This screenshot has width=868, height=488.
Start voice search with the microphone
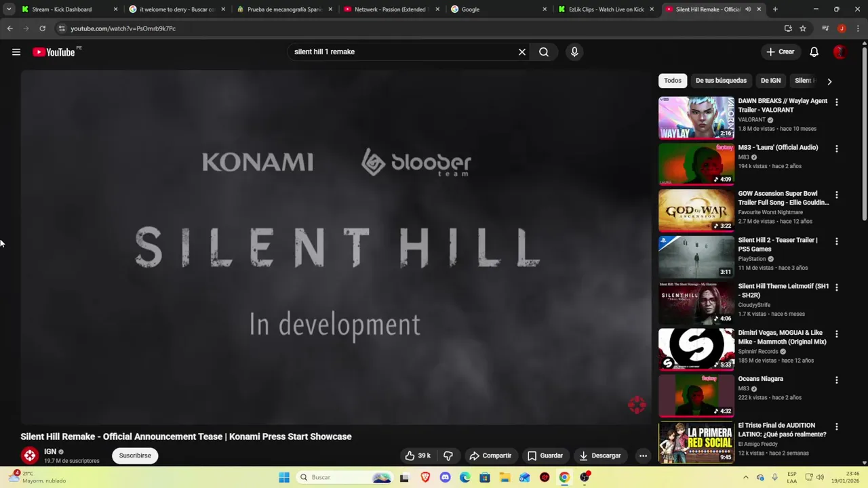coord(574,52)
